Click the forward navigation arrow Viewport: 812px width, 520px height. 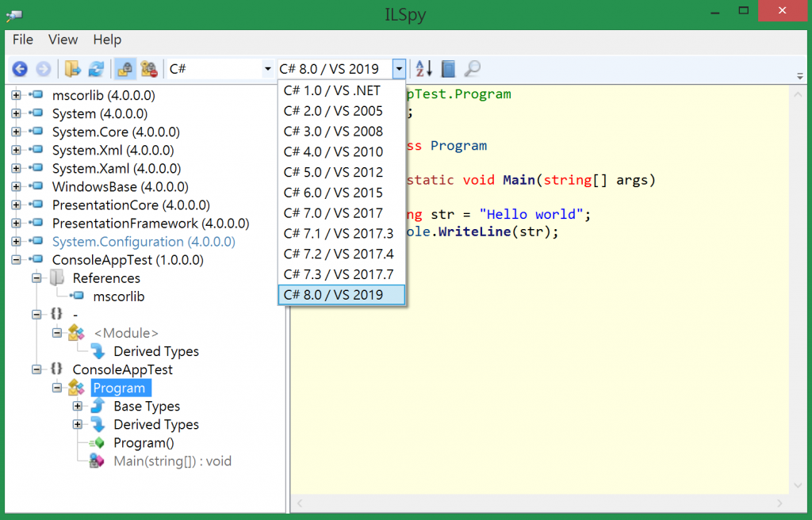click(x=44, y=69)
